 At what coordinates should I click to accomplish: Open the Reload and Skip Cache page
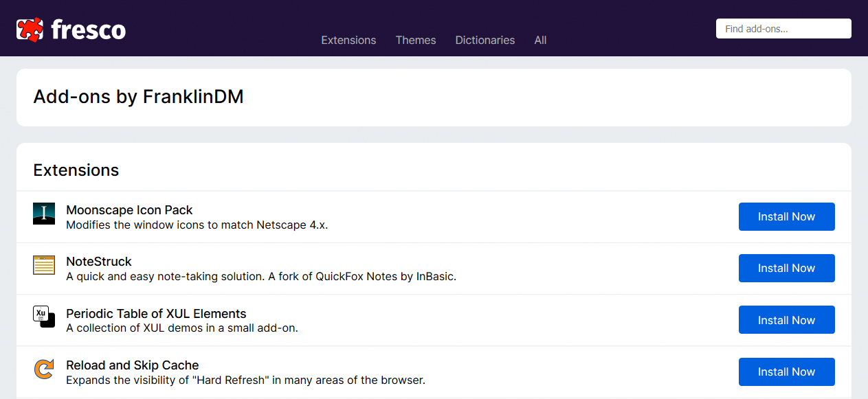[132, 365]
